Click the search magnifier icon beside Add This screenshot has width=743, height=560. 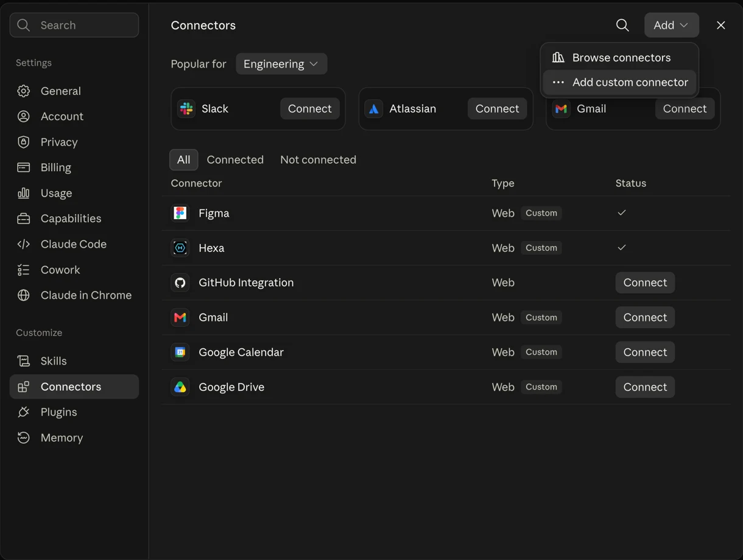click(622, 25)
